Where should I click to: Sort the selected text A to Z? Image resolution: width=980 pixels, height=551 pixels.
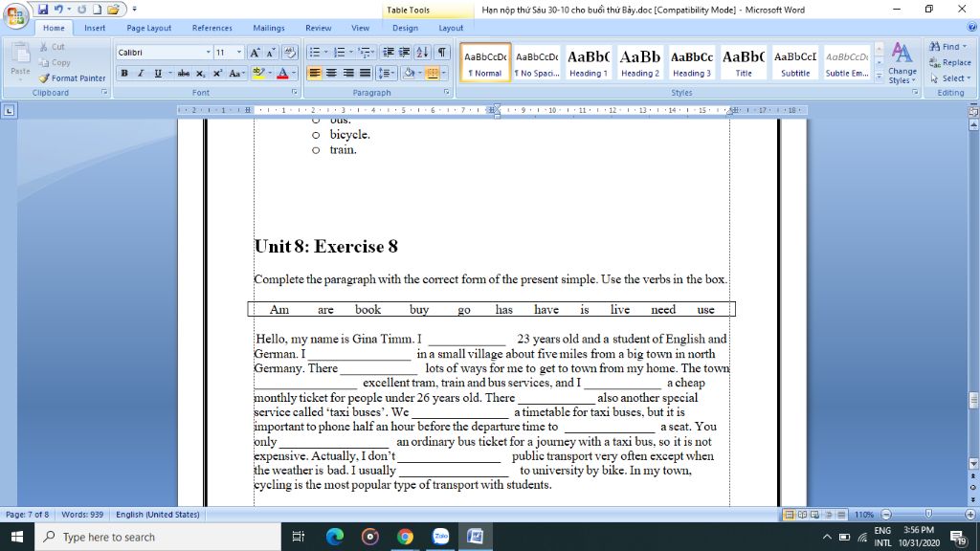click(x=422, y=53)
